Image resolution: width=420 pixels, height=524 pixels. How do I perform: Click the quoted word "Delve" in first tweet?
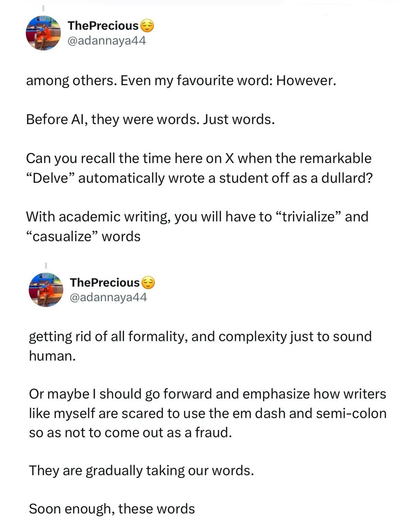click(x=51, y=178)
